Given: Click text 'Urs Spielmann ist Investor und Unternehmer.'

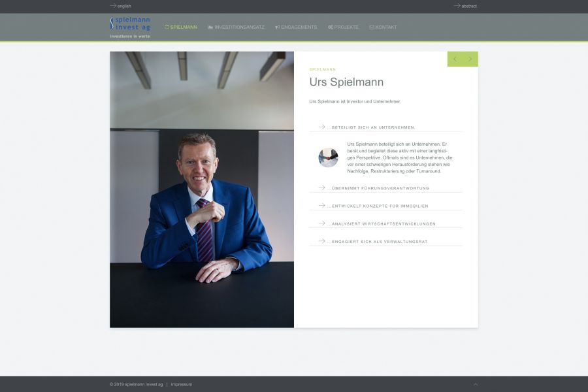Looking at the screenshot, I should coord(355,101).
